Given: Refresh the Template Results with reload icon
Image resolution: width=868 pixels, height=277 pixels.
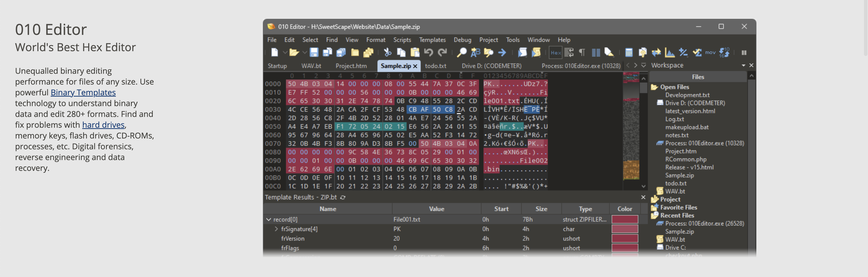Looking at the screenshot, I should click(x=343, y=197).
